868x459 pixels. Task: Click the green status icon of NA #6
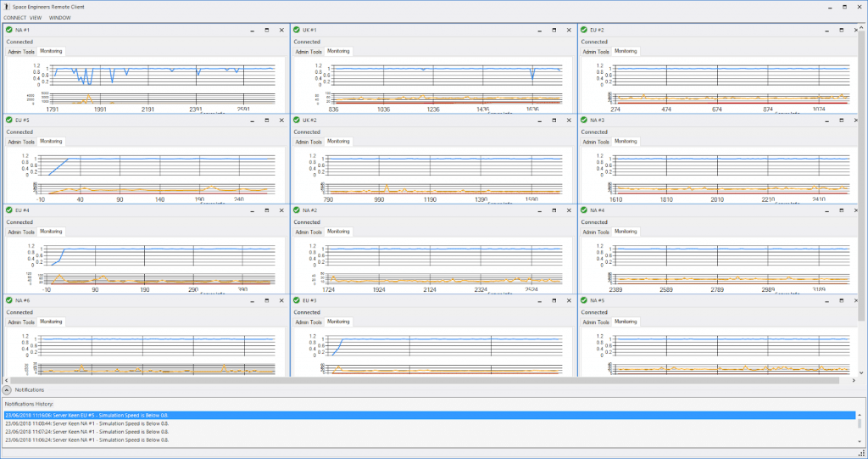coord(8,300)
